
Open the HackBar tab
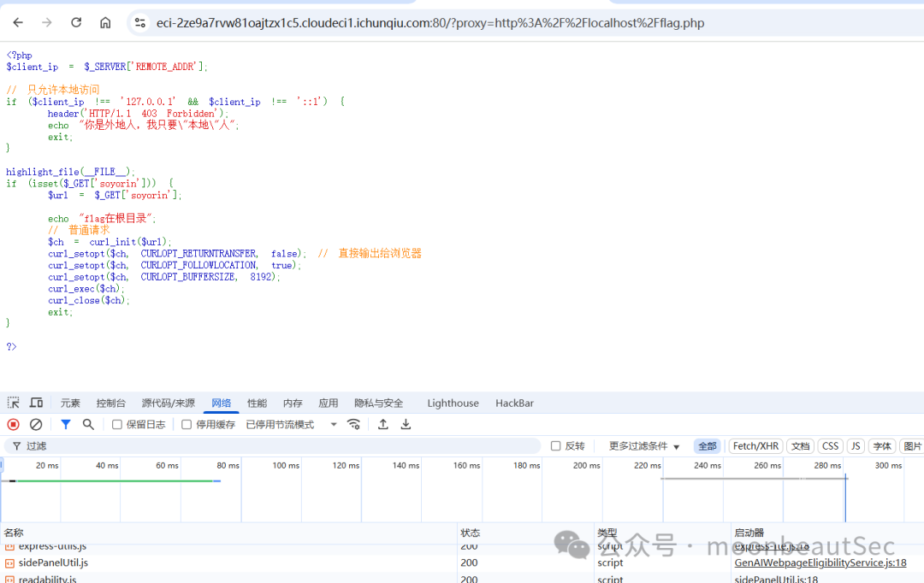point(514,403)
